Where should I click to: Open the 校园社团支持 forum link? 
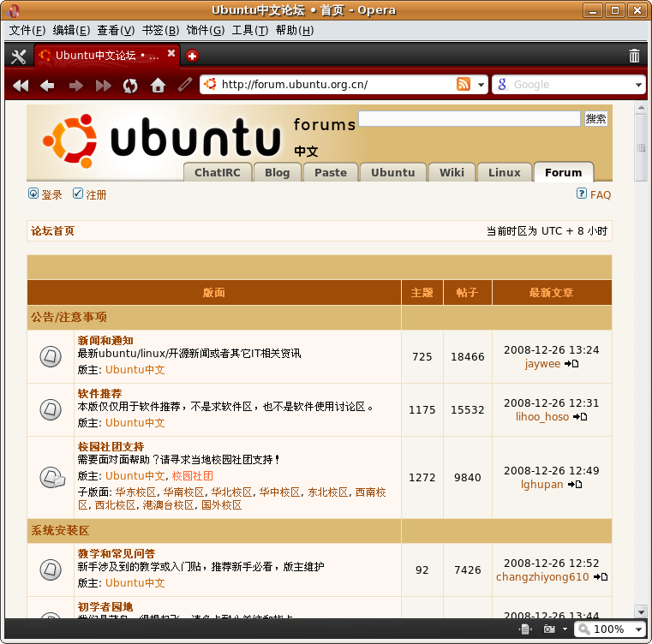[111, 446]
